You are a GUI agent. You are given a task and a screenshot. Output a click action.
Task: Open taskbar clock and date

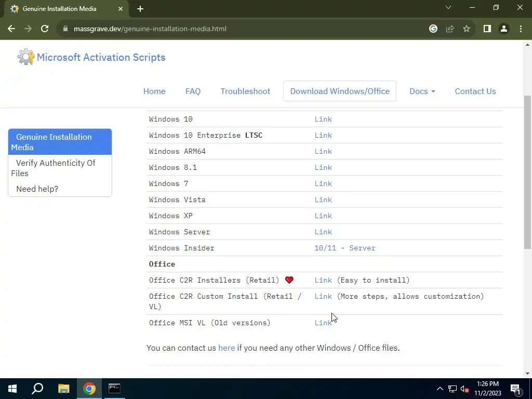tap(487, 389)
